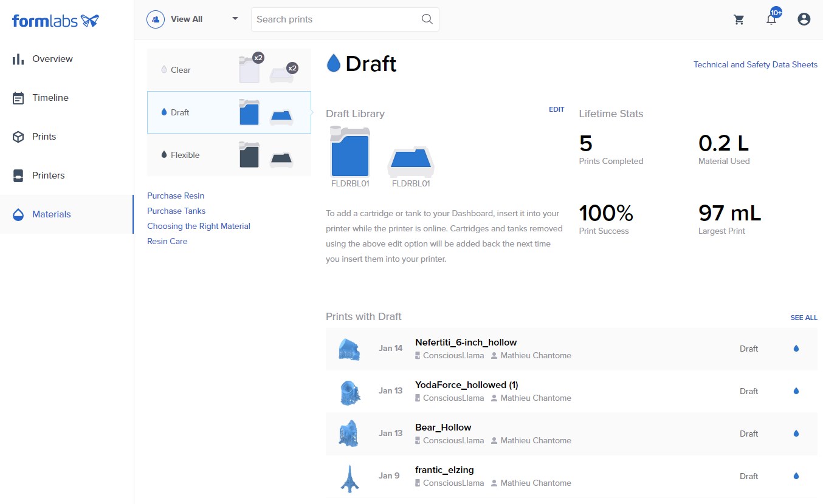The image size is (823, 504).
Task: Navigate to the Prints section
Action: point(67,137)
